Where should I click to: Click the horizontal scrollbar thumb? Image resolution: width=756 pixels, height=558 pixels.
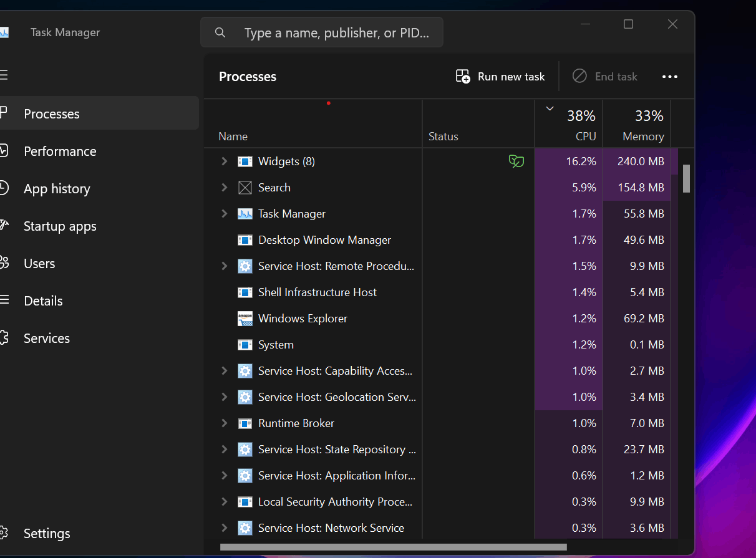[x=394, y=547]
